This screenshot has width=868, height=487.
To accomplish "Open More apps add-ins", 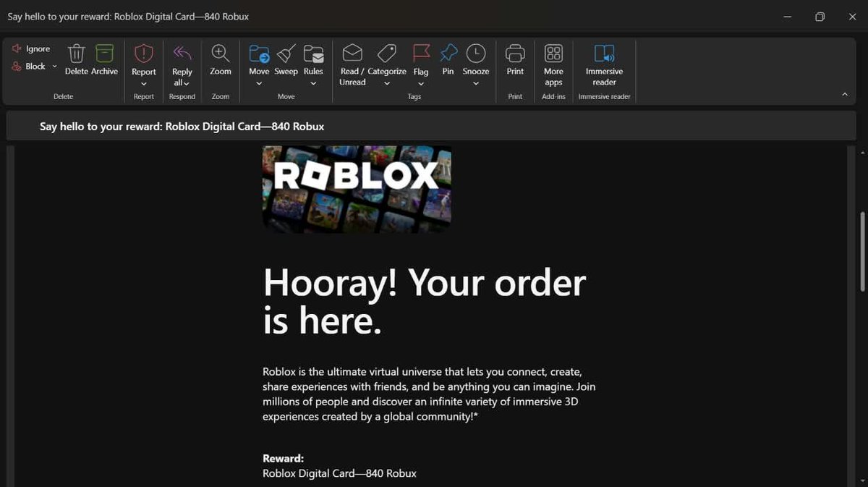I will click(x=553, y=64).
